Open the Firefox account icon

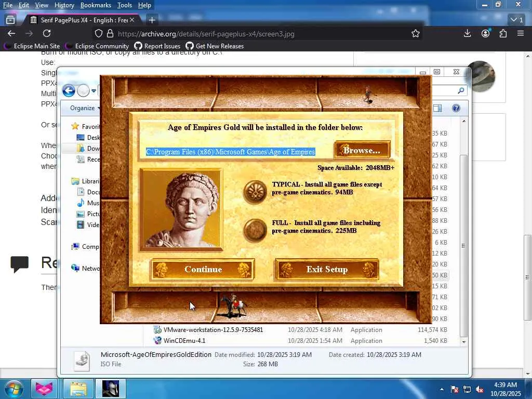(x=486, y=33)
